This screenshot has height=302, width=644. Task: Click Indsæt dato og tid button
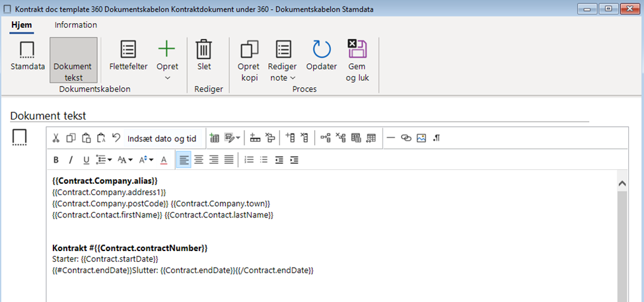coord(162,138)
